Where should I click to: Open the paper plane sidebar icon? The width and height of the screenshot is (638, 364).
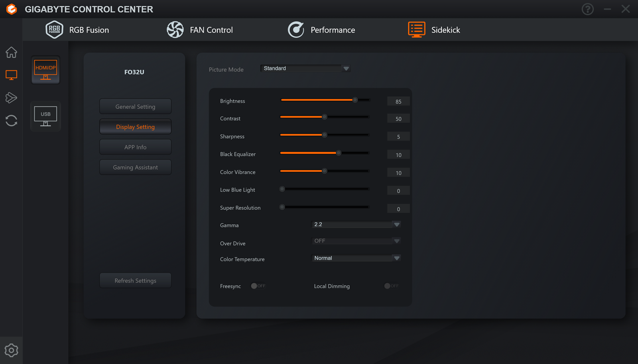pos(11,98)
